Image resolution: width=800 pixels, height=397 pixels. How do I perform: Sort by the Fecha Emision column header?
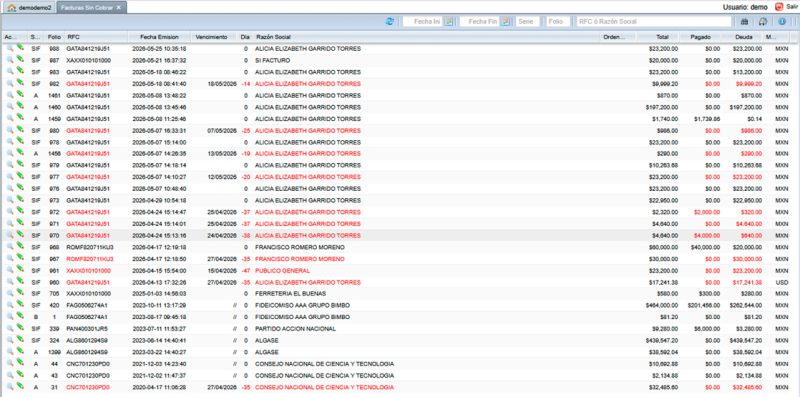(159, 37)
